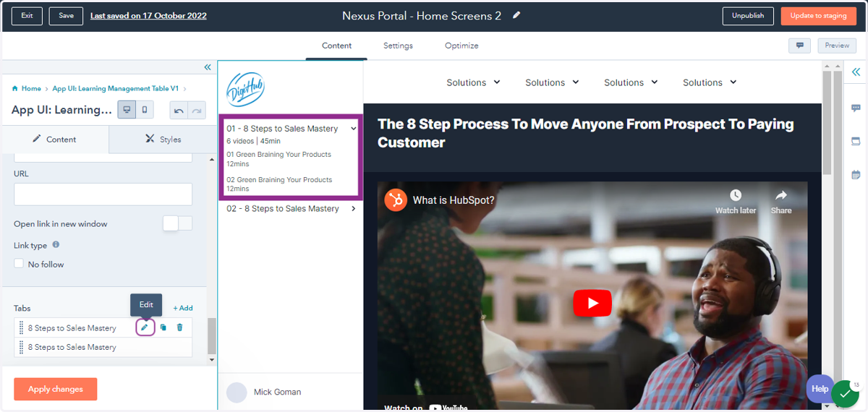Click Apply changes button
The height and width of the screenshot is (412, 868).
coord(55,389)
